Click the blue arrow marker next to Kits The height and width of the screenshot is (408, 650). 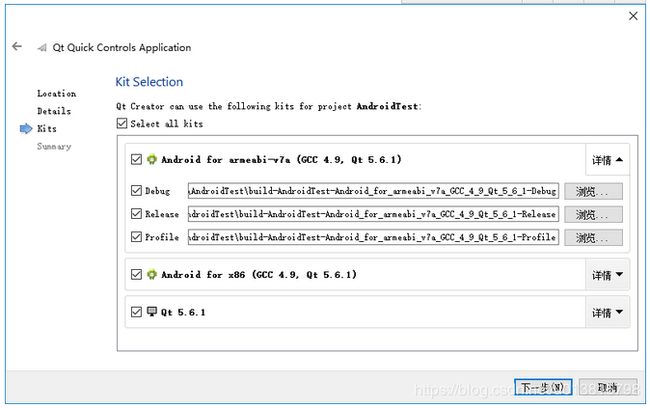[26, 129]
